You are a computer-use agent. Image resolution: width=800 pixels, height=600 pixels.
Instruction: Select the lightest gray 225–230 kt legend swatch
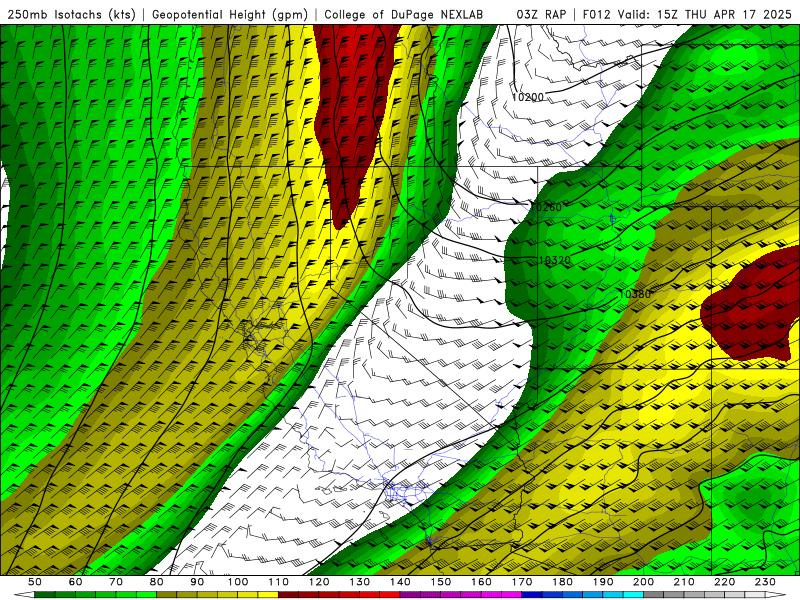pos(755,594)
